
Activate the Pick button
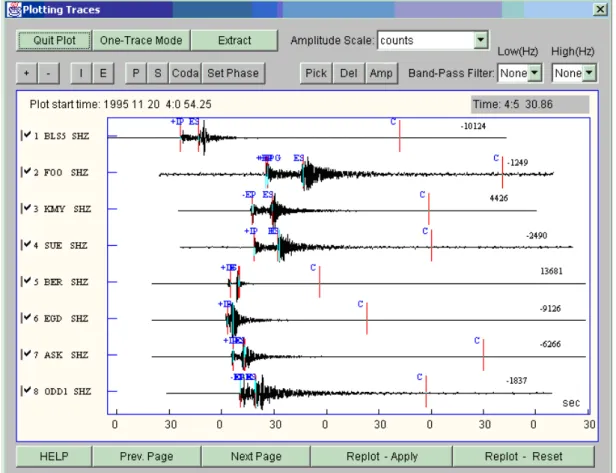click(316, 73)
